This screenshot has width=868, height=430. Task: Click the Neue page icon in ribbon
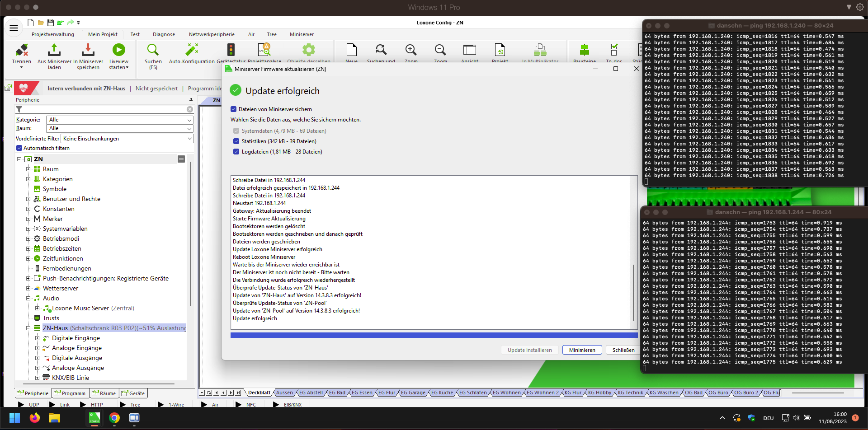[x=351, y=50]
